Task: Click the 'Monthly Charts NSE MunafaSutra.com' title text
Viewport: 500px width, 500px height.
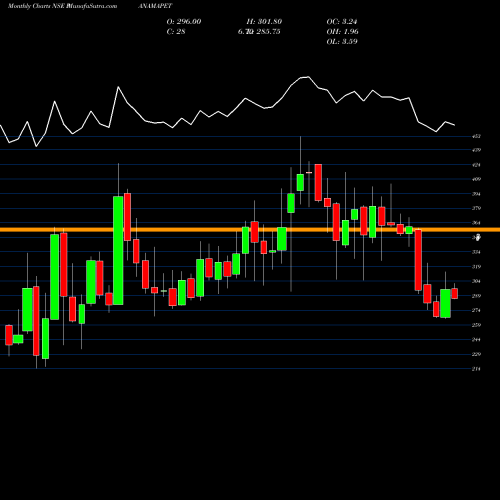Action: pyautogui.click(x=62, y=6)
